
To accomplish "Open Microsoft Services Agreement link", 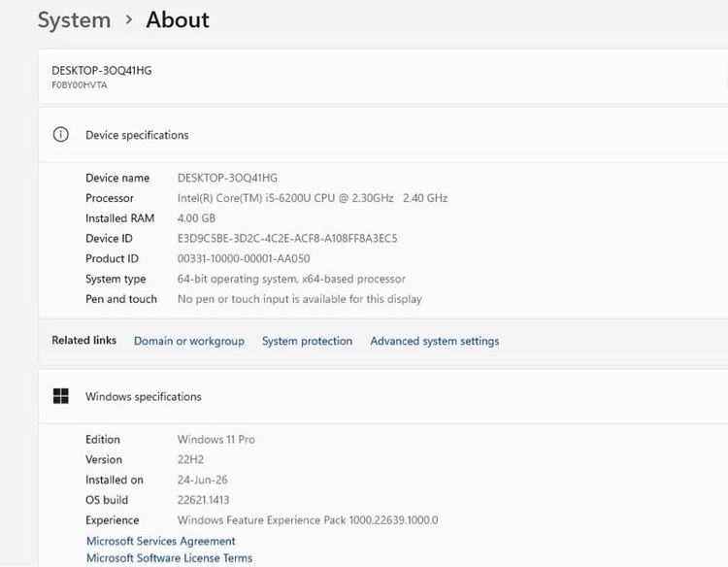I will point(160,541).
